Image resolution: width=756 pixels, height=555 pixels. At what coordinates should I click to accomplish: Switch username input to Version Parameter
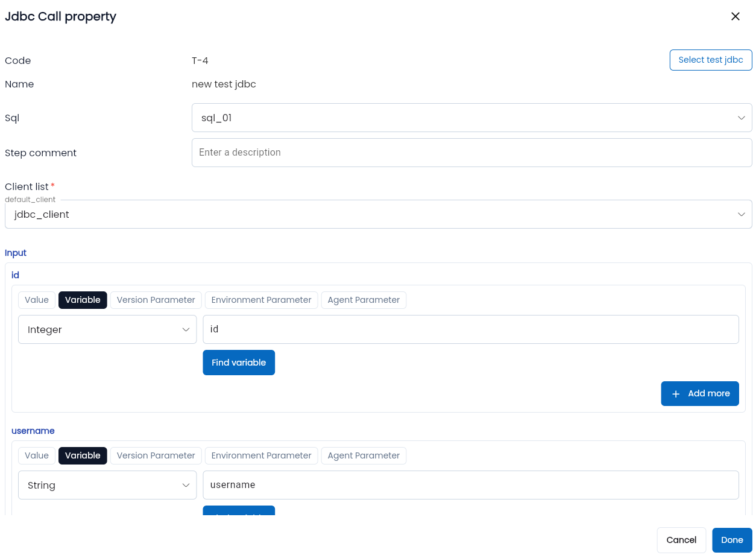pyautogui.click(x=156, y=455)
